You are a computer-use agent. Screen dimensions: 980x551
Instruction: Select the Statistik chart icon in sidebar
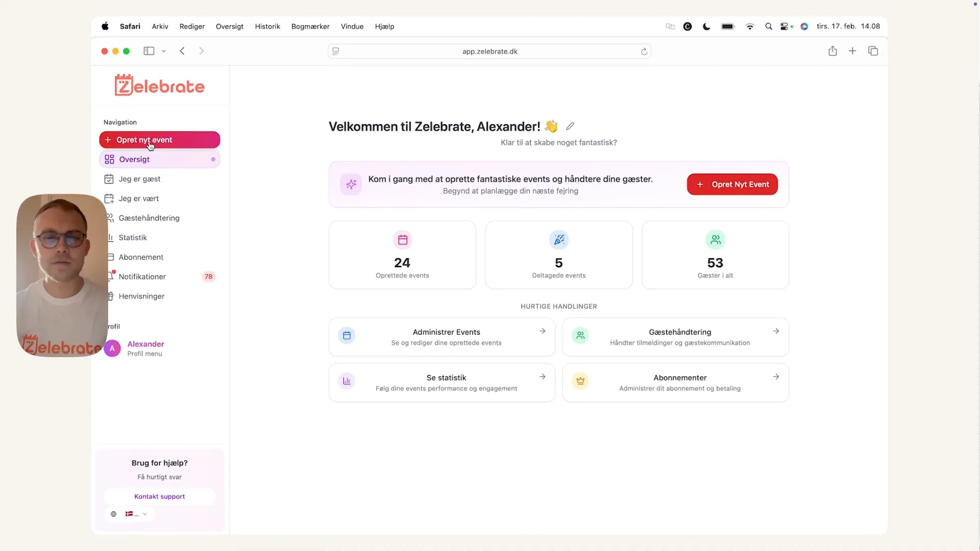(x=110, y=237)
